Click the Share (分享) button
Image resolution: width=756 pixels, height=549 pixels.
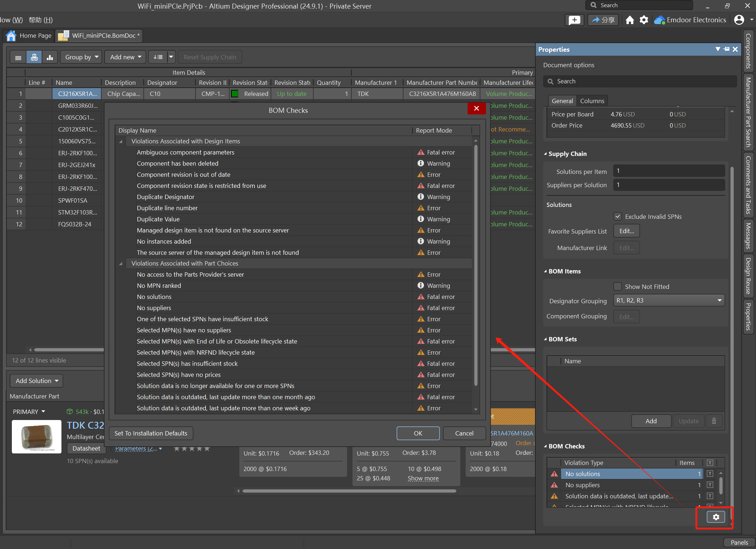tap(603, 20)
